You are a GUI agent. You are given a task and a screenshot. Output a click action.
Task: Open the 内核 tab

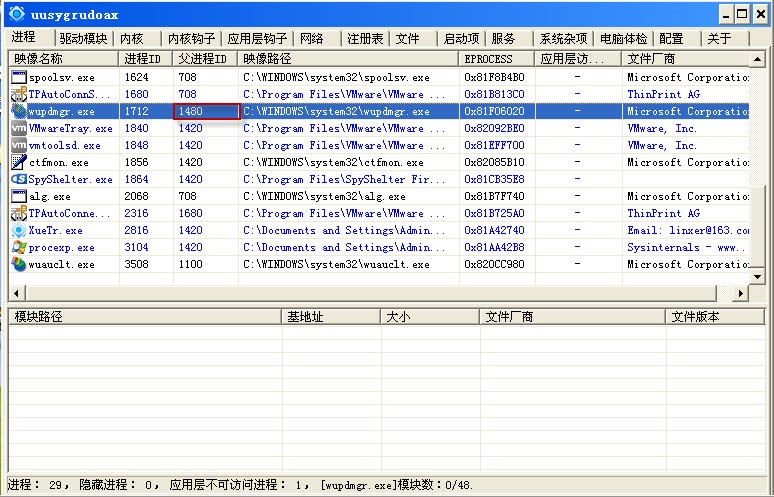point(132,38)
